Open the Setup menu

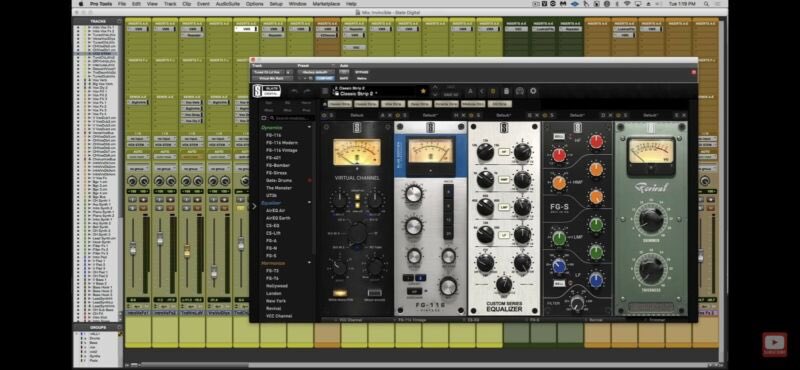[276, 4]
